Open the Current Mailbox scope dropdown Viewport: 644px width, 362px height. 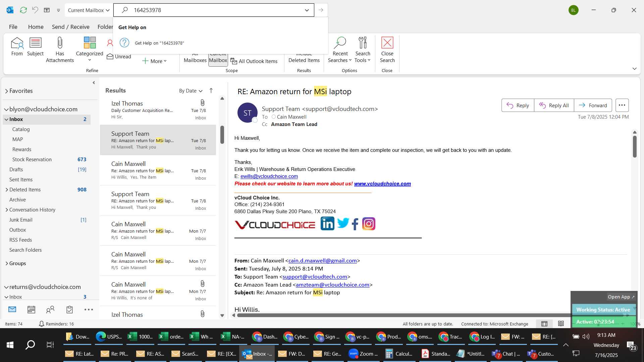tap(89, 10)
